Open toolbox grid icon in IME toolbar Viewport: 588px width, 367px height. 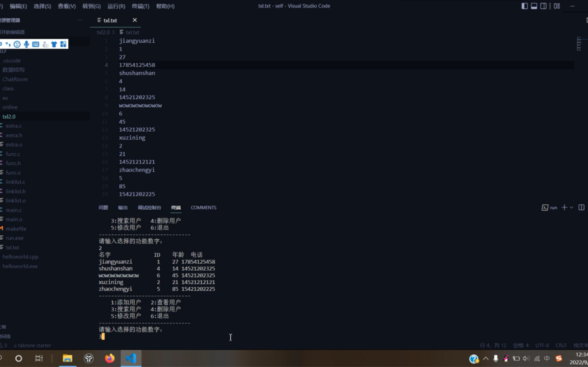(x=63, y=44)
